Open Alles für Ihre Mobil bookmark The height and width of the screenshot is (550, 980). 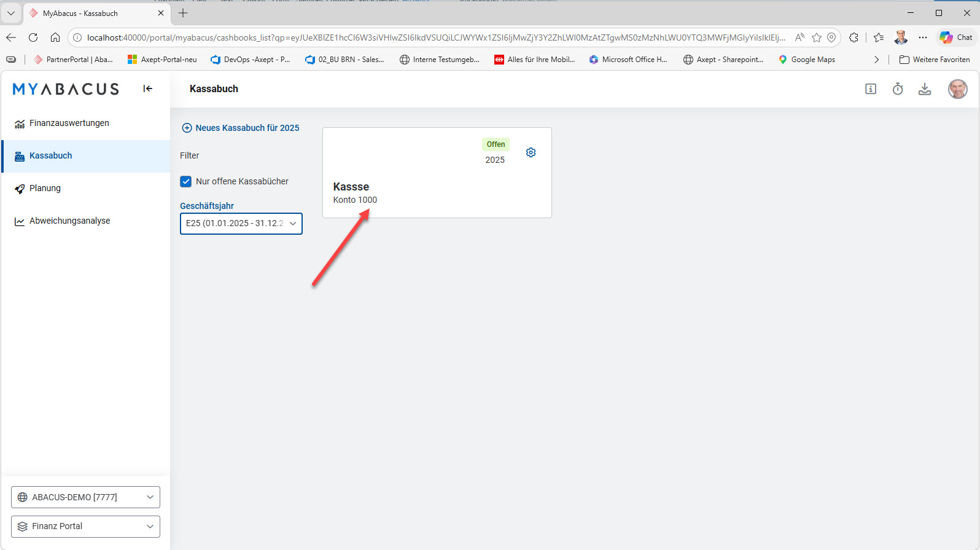(x=535, y=60)
